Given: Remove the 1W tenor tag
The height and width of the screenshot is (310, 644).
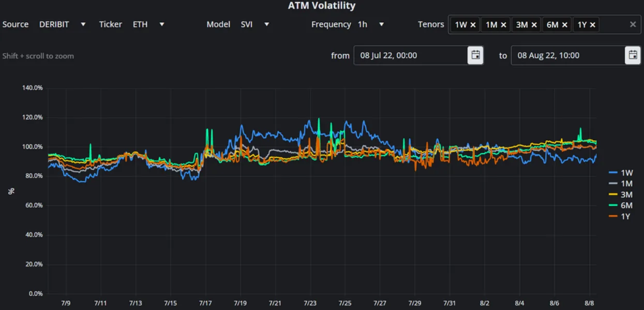Looking at the screenshot, I should 473,24.
